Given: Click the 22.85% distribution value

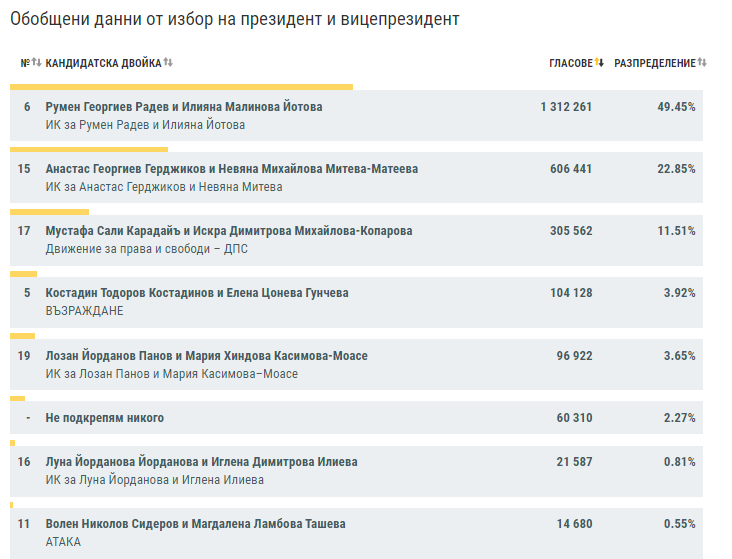Looking at the screenshot, I should (x=676, y=169).
